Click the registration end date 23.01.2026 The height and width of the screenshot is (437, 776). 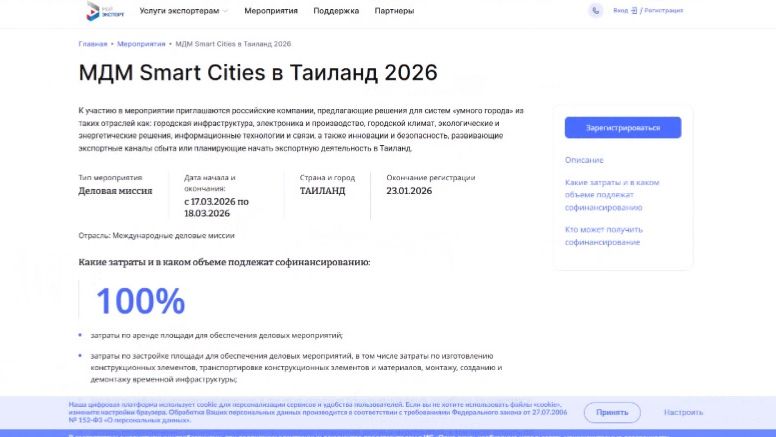(409, 191)
